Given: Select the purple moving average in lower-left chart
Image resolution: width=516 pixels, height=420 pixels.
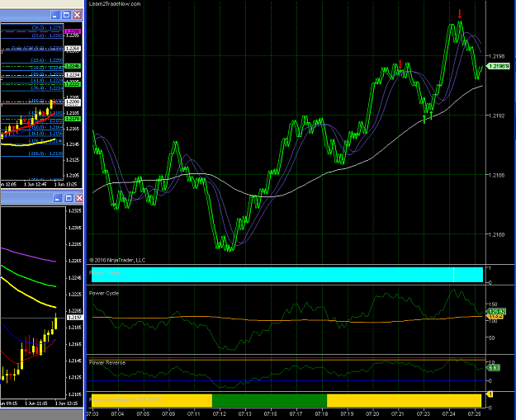Looking at the screenshot, I should (28, 255).
